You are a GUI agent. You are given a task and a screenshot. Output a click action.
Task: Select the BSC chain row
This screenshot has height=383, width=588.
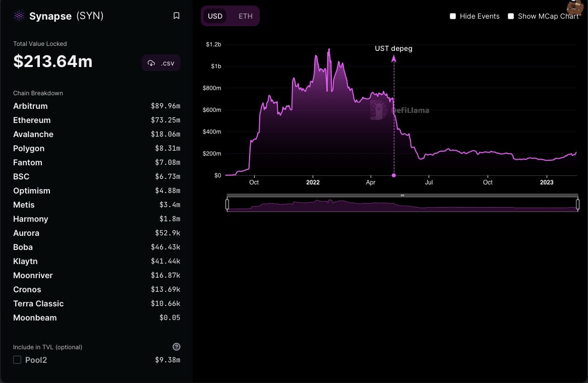point(97,176)
